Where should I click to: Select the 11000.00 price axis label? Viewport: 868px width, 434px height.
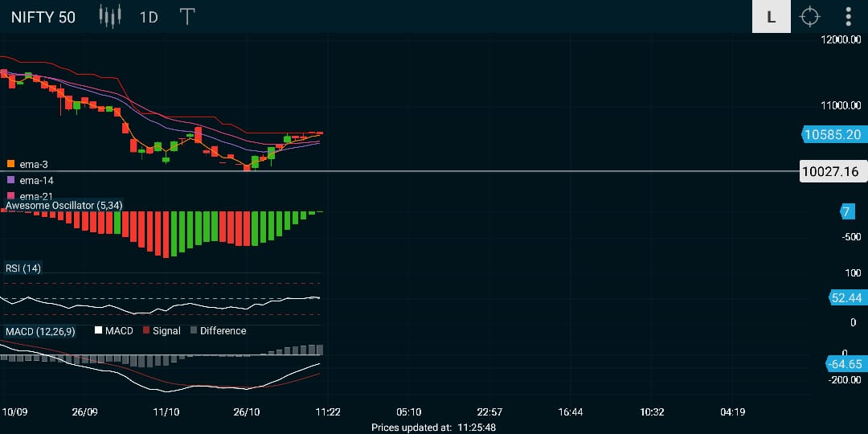click(x=840, y=105)
